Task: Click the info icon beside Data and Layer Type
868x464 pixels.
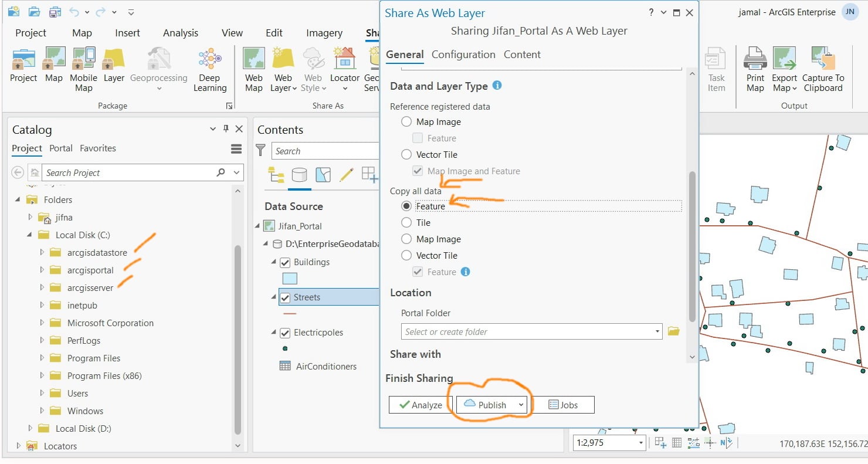Action: (497, 86)
